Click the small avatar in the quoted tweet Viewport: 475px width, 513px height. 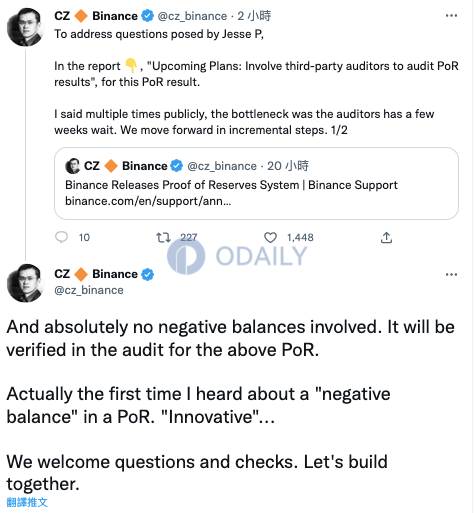tap(73, 166)
